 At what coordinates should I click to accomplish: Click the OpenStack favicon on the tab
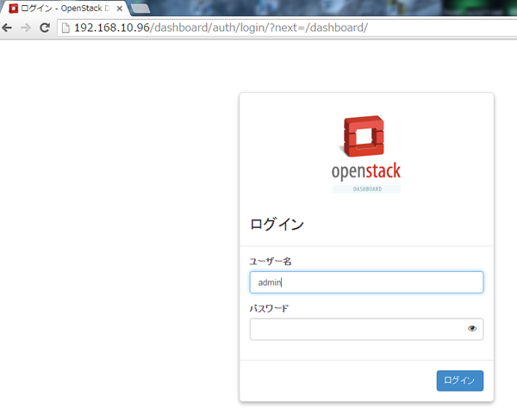click(14, 8)
